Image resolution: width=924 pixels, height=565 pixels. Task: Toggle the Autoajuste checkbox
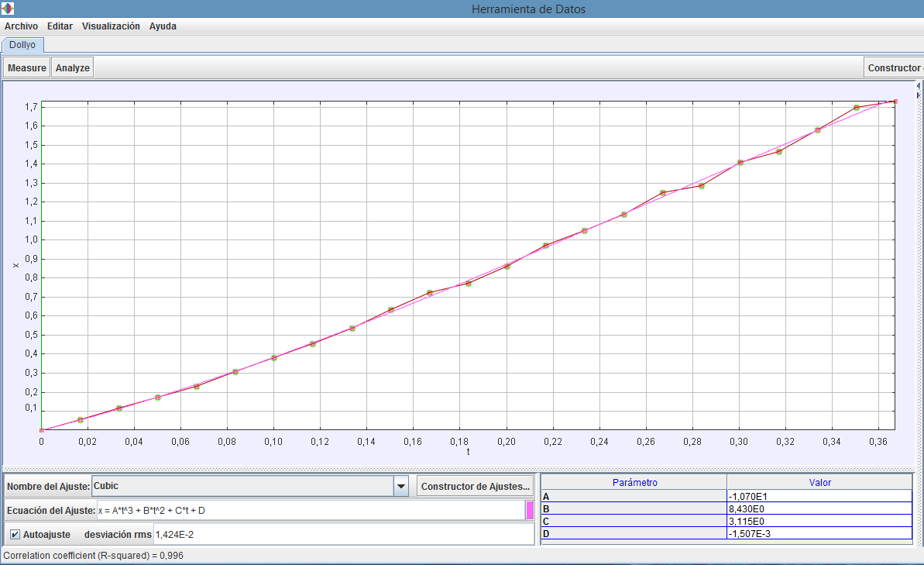(x=15, y=534)
